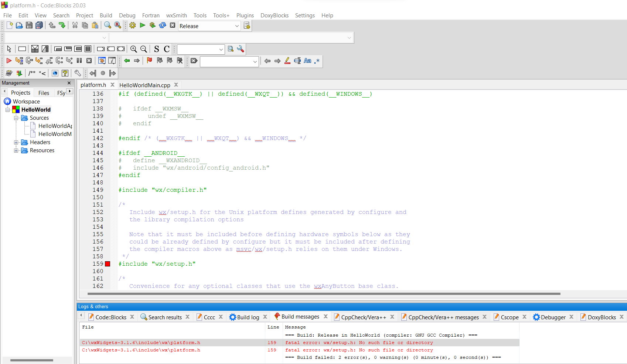This screenshot has height=364, width=627.
Task: Expand the Resources node in the project tree
Action: pos(16,150)
